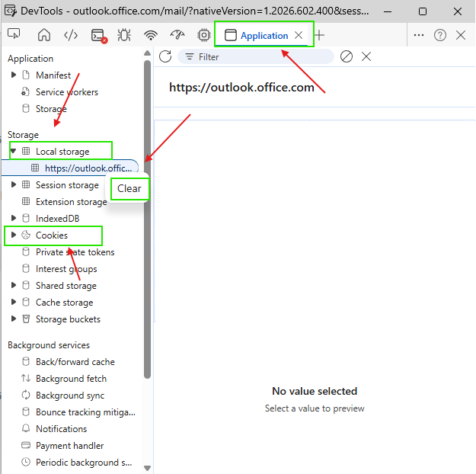Click the https://outlook.office.com origin heading
476x474 pixels.
click(x=241, y=88)
